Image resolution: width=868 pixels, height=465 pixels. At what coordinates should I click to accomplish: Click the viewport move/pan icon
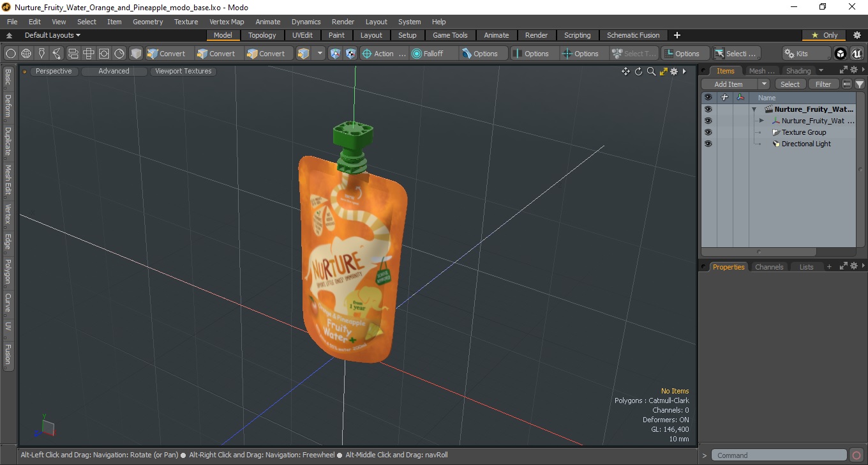[626, 72]
